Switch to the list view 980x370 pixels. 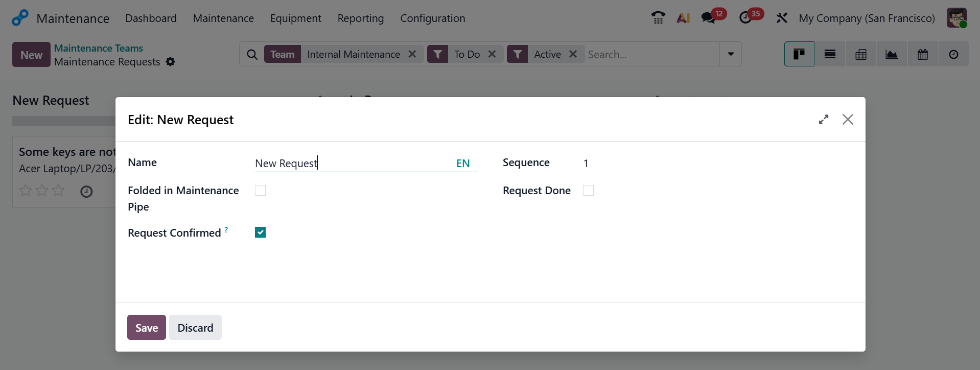(830, 54)
